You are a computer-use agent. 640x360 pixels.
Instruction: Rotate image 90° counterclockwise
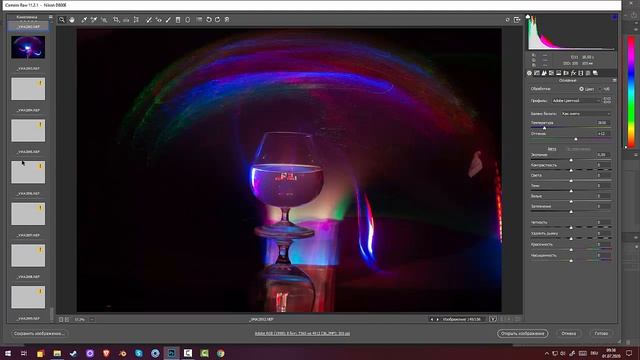click(209, 20)
